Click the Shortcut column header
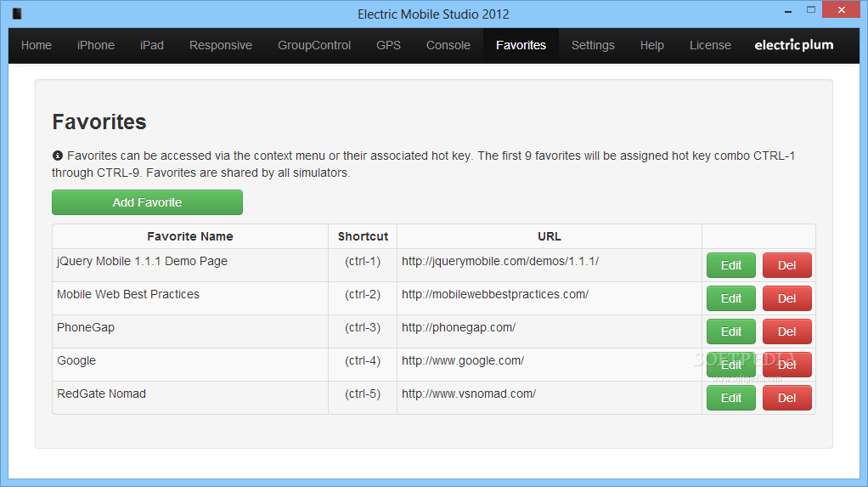This screenshot has height=487, width=868. (364, 236)
